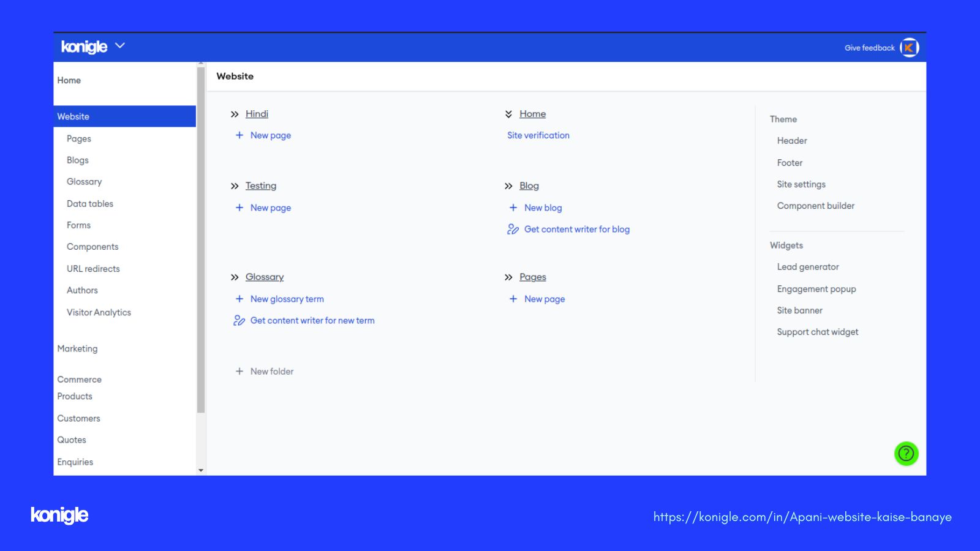Open Glossary in the sidebar
Image resolution: width=980 pixels, height=551 pixels.
tap(85, 181)
